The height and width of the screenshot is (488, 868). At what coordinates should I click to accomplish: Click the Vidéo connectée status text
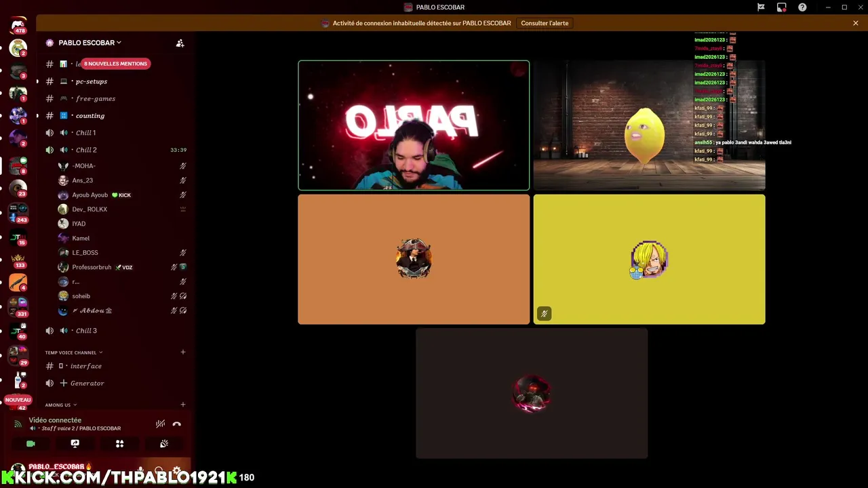55,420
